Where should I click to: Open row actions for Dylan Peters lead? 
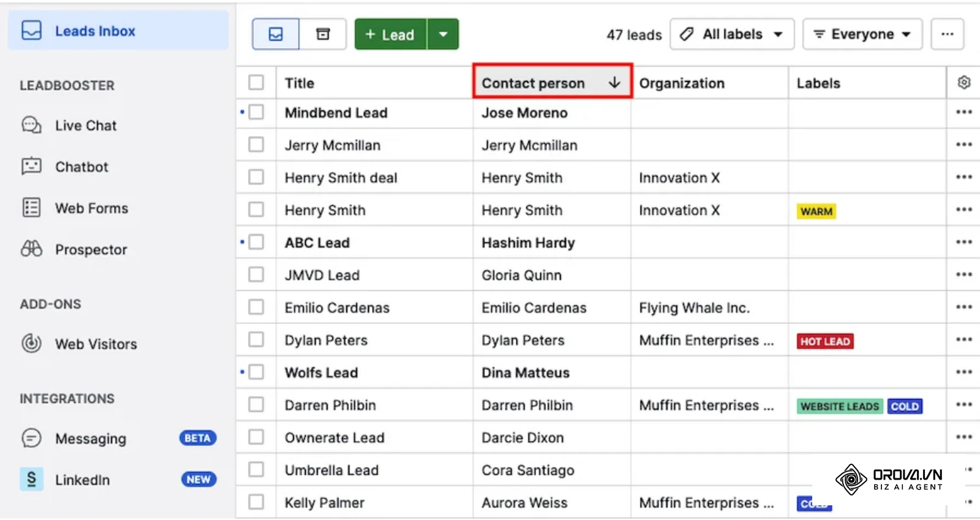click(x=964, y=339)
